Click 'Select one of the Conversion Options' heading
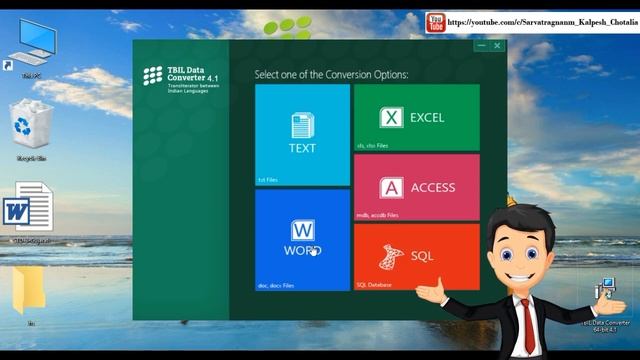Screen dimensions: 640x360 (x=331, y=75)
